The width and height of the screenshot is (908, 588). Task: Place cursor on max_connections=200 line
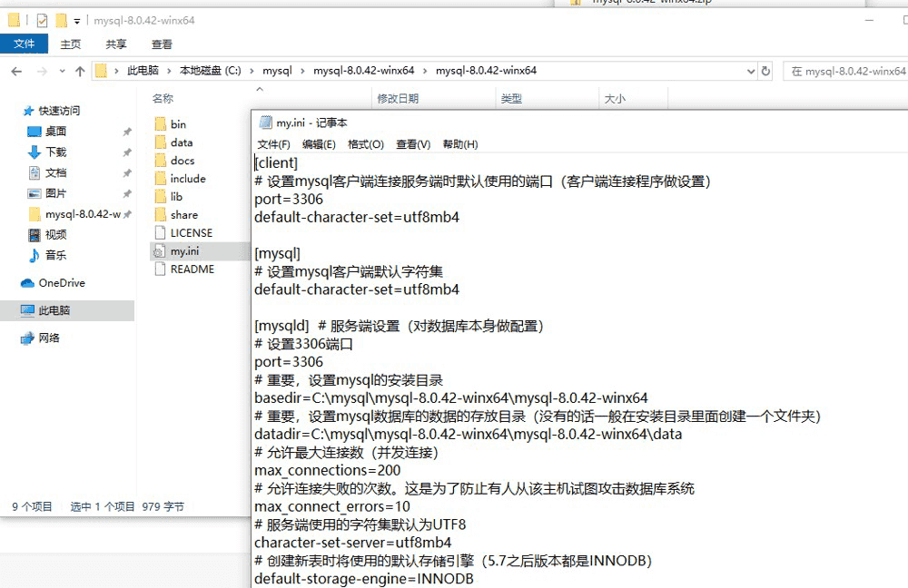pos(327,471)
